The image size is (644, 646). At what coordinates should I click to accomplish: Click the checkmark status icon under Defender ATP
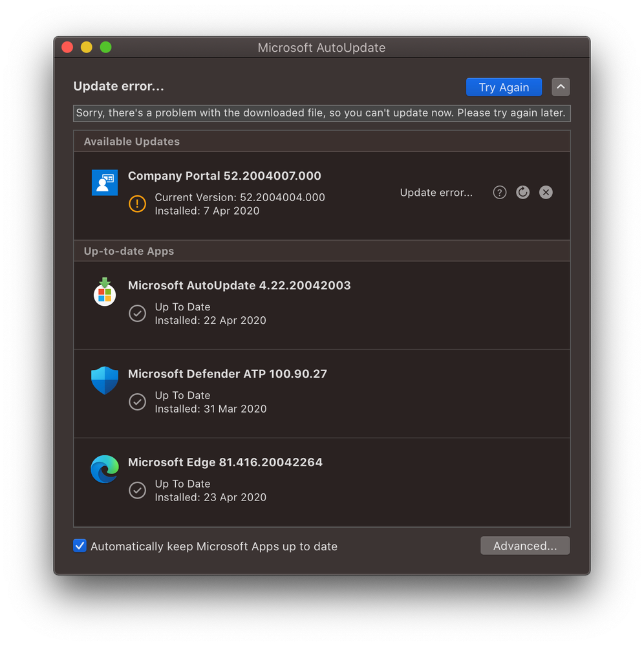click(x=137, y=402)
